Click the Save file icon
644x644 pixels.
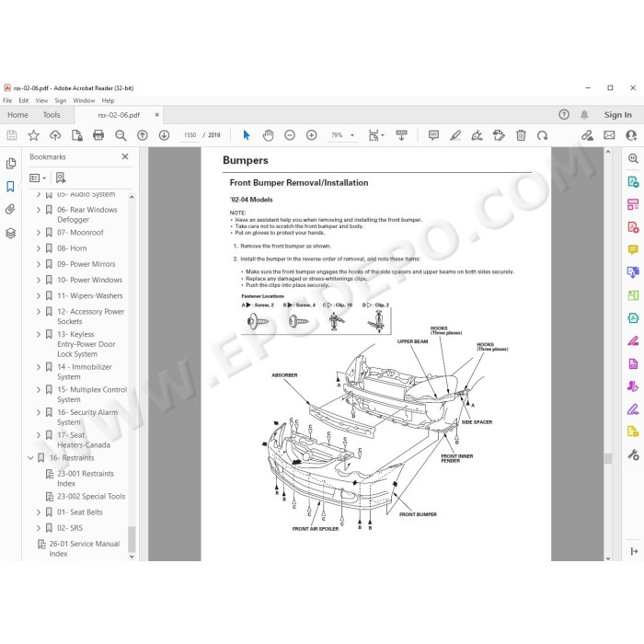(x=11, y=135)
